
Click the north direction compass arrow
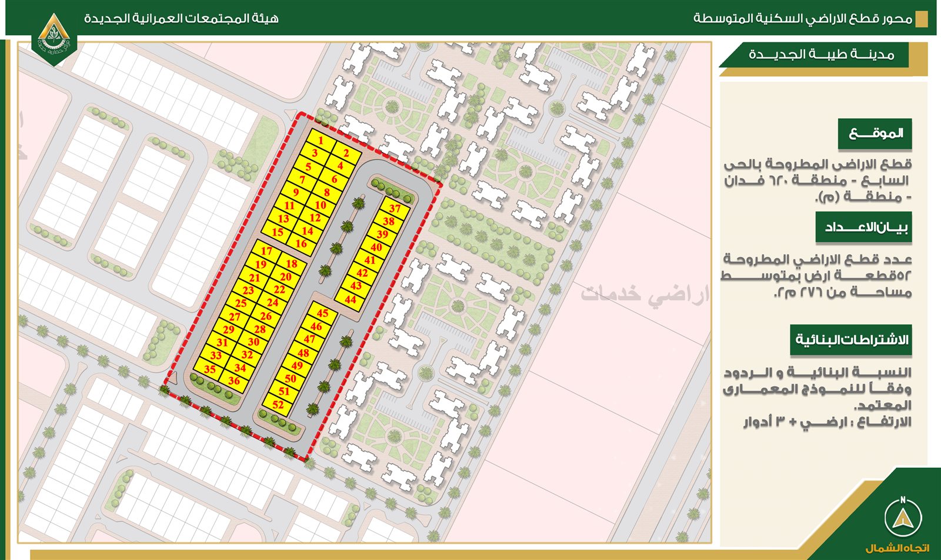coord(903,518)
